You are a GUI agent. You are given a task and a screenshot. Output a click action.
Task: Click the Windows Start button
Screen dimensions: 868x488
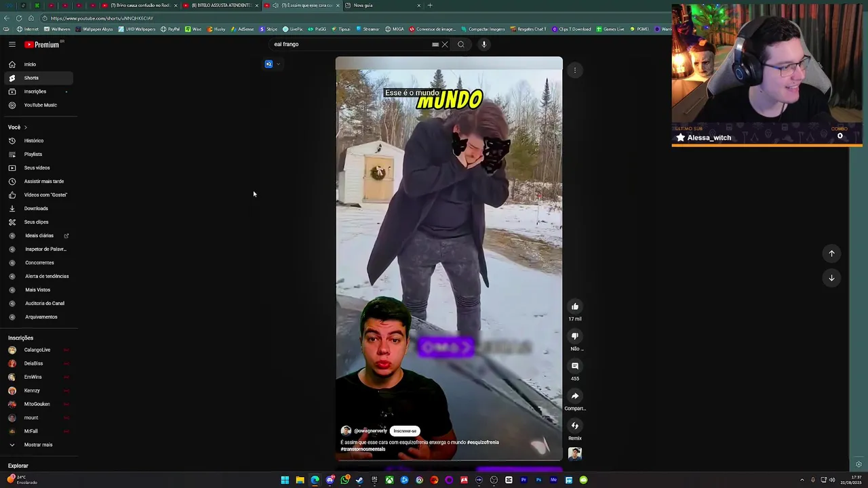[x=285, y=481]
